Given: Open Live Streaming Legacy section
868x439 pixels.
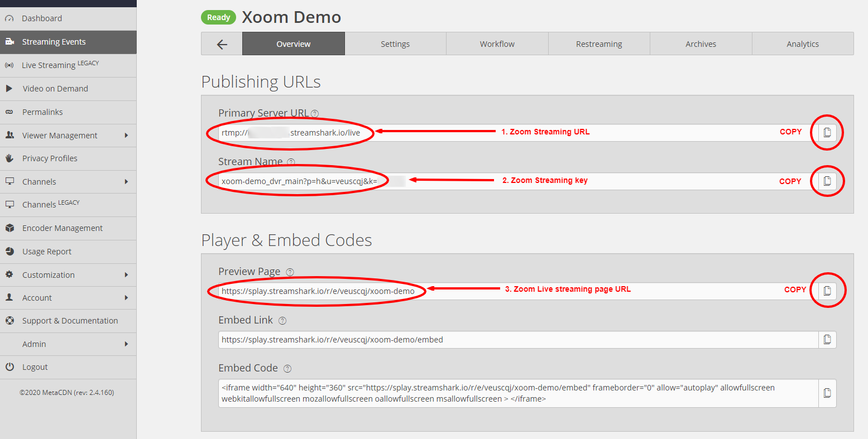Looking at the screenshot, I should click(68, 65).
